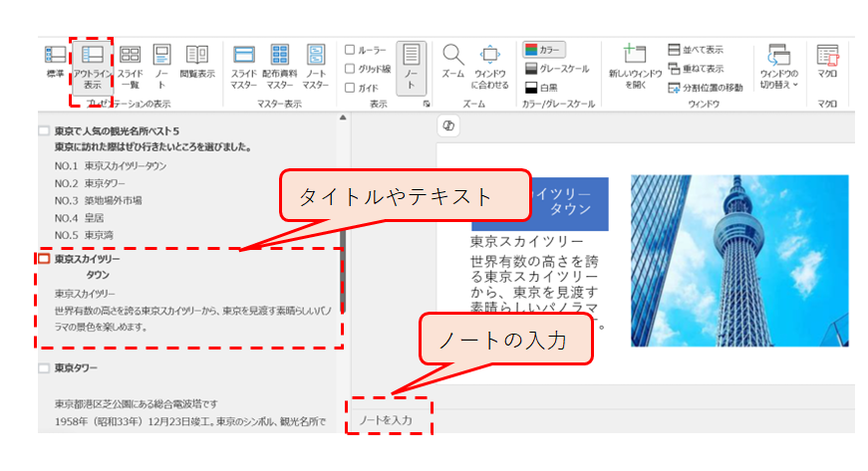Expand ウィンドウの切り替え dropdown
Viewport: 868px width, 471px height.
tap(778, 65)
